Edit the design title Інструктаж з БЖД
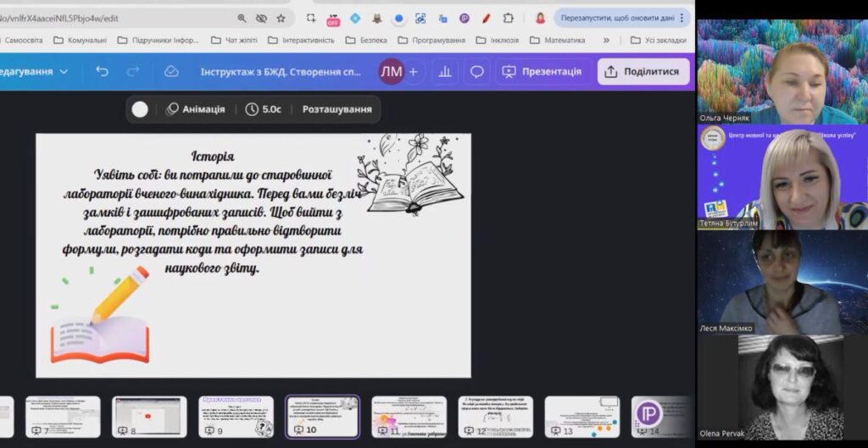Viewport: 868px width, 448px height. point(281,71)
